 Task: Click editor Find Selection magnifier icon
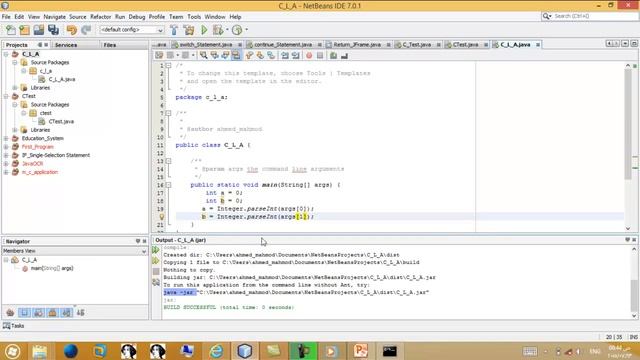(x=203, y=56)
